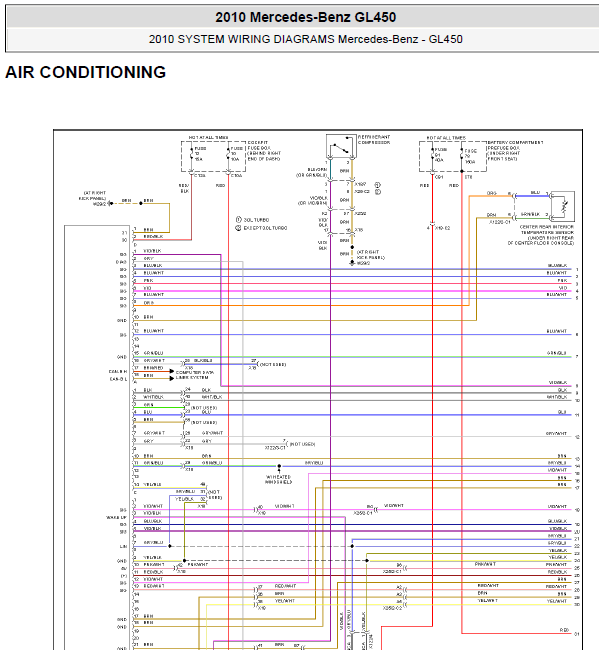Click the BLU wire label at the temperature sensor
The width and height of the screenshot is (599, 650).
point(535,192)
